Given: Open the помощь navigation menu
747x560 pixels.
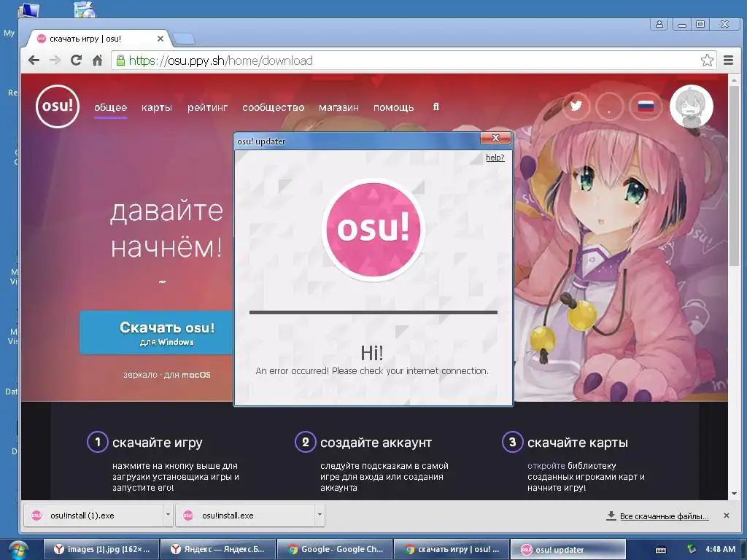Looking at the screenshot, I should click(x=393, y=108).
